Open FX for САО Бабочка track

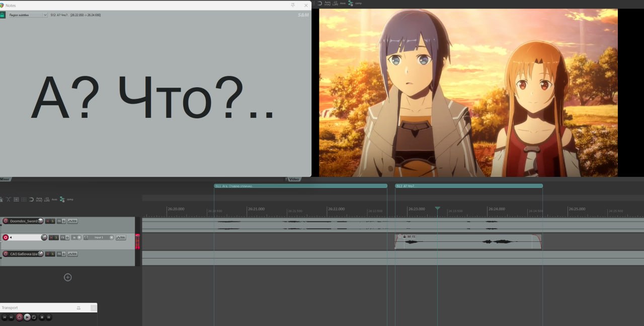click(59, 254)
